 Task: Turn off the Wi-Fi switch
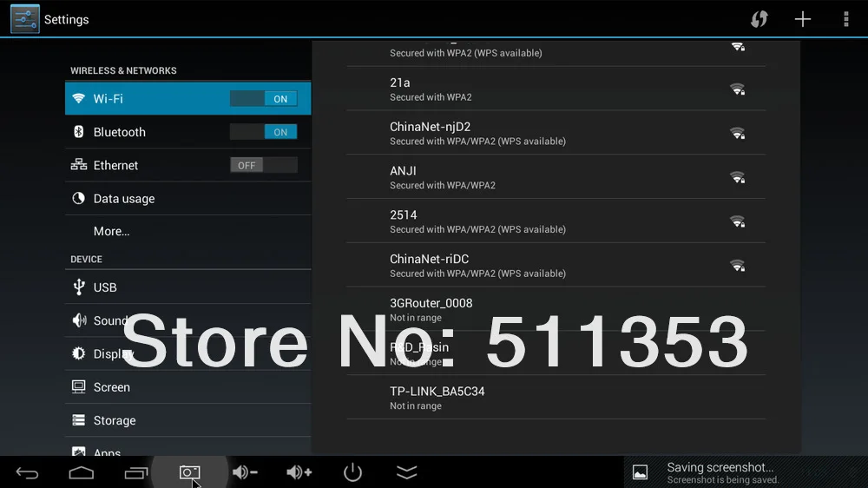pos(264,99)
